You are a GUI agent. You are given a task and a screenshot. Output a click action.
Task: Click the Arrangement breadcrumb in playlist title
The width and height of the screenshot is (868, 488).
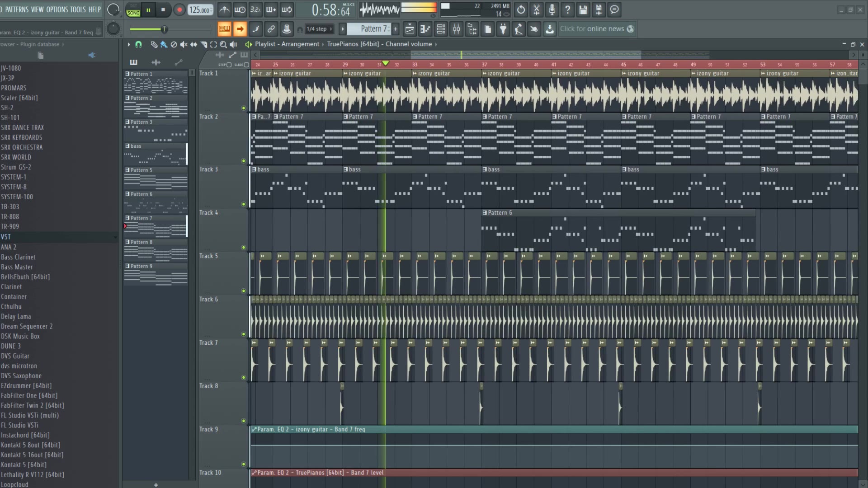(300, 44)
